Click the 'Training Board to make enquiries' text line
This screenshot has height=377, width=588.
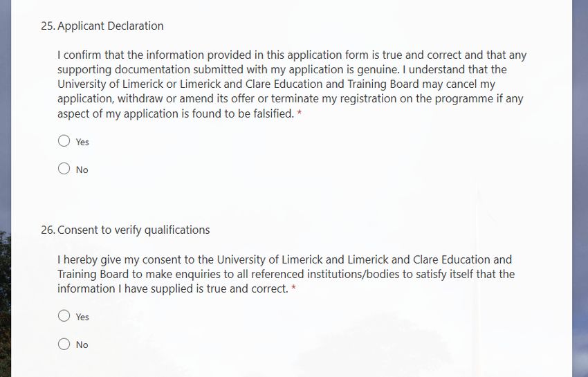[286, 274]
